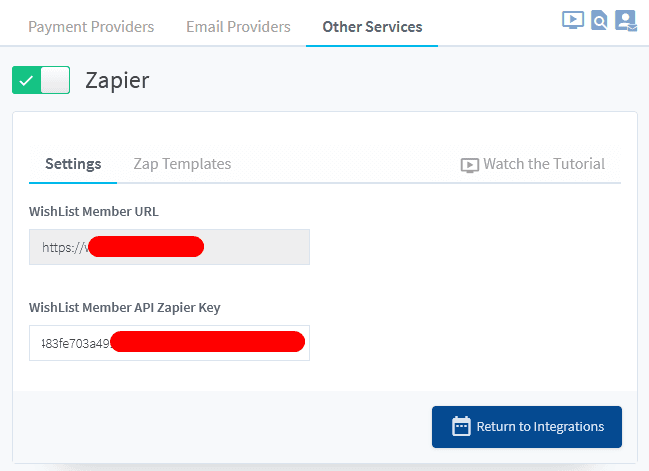Click the calendar icon in Return to Integrations
This screenshot has height=471, width=649.
point(461,426)
